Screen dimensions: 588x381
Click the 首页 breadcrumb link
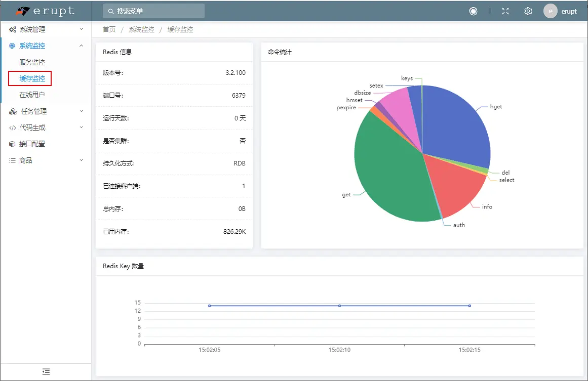click(x=109, y=29)
